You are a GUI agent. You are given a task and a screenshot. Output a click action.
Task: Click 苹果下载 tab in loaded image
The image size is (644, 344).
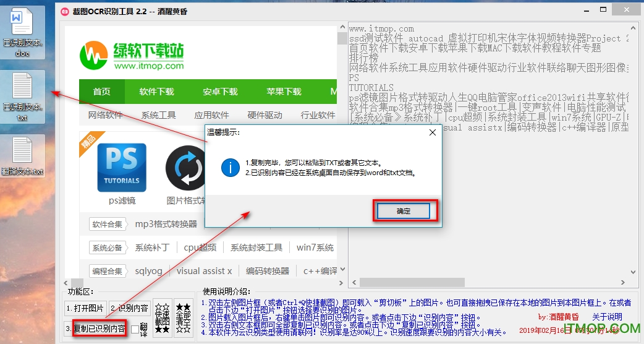284,92
